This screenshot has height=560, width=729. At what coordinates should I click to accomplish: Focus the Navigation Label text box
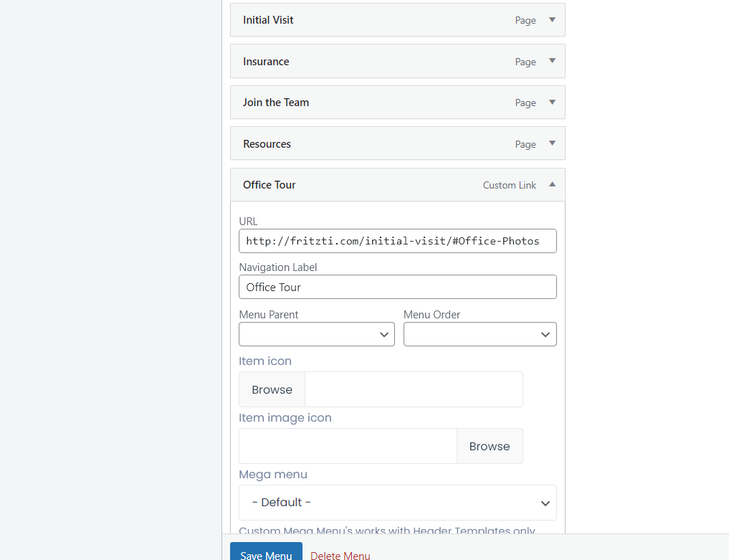click(397, 287)
